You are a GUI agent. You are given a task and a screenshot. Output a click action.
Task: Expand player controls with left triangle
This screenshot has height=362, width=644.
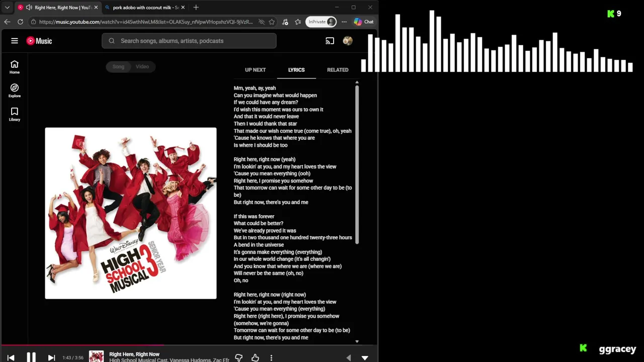coord(349,358)
